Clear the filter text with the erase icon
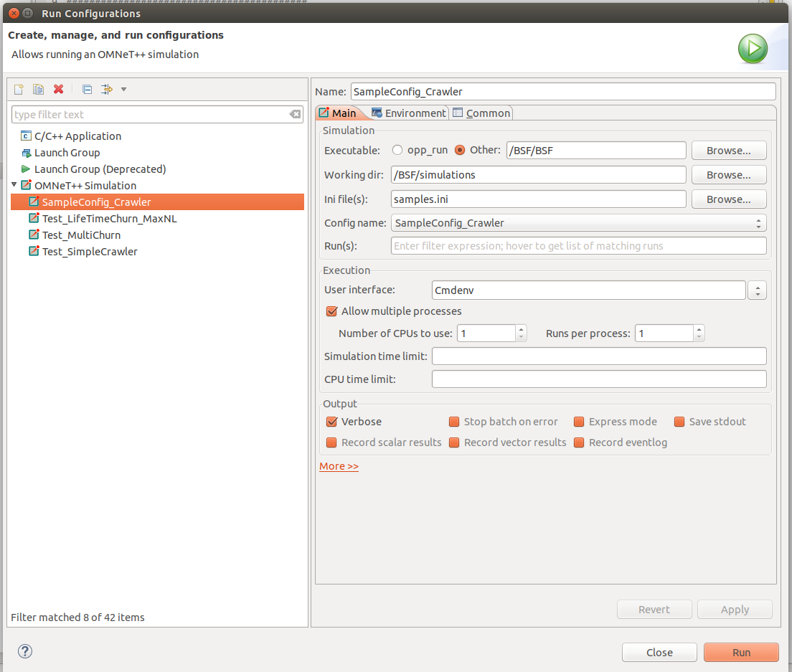 click(295, 115)
